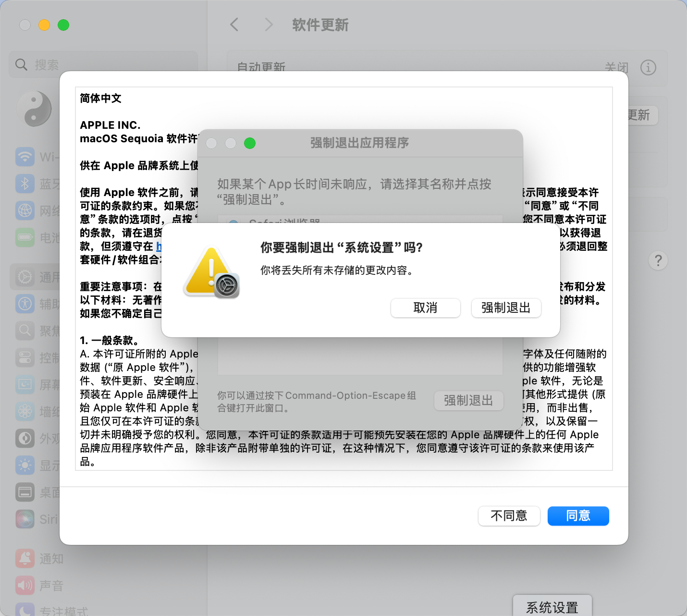Go forward with the right chevron

pos(269,25)
